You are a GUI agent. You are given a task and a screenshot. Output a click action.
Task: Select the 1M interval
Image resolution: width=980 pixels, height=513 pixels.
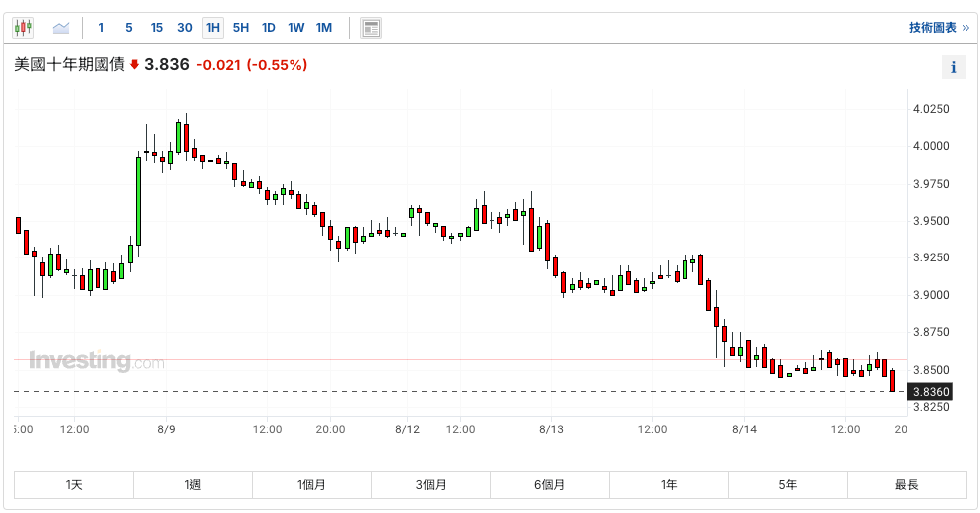[324, 28]
